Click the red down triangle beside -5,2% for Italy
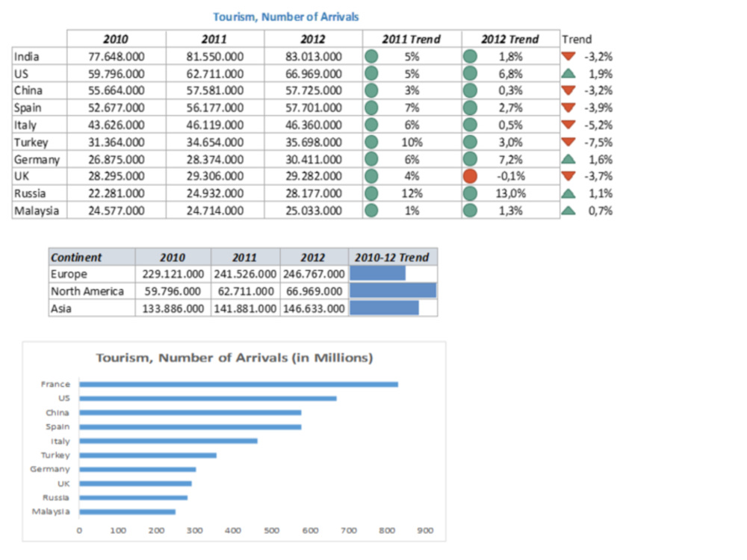747x560 pixels. click(568, 125)
